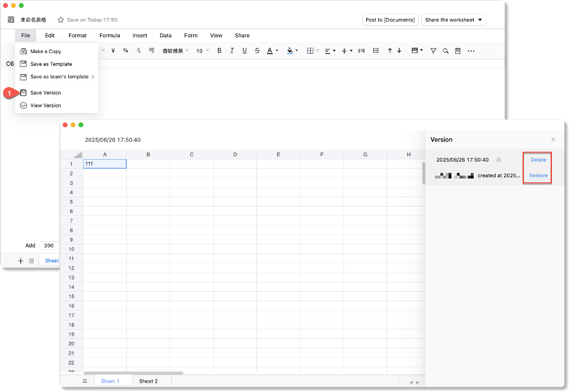Viewport: 570px width, 392px height.
Task: Click the plus add-sheet icon
Action: click(x=21, y=261)
